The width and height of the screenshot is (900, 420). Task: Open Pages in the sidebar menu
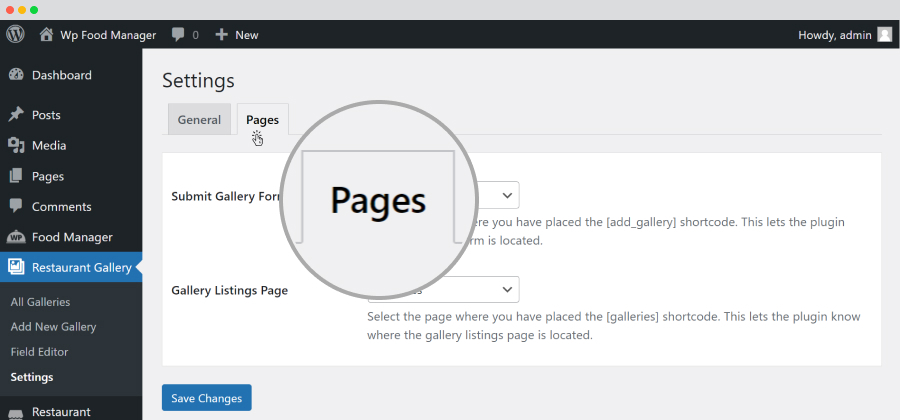point(48,176)
